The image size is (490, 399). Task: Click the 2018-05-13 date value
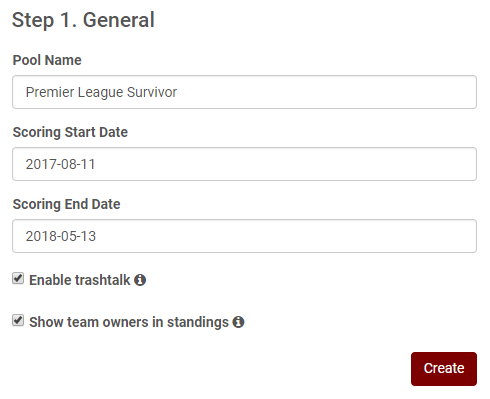[61, 236]
